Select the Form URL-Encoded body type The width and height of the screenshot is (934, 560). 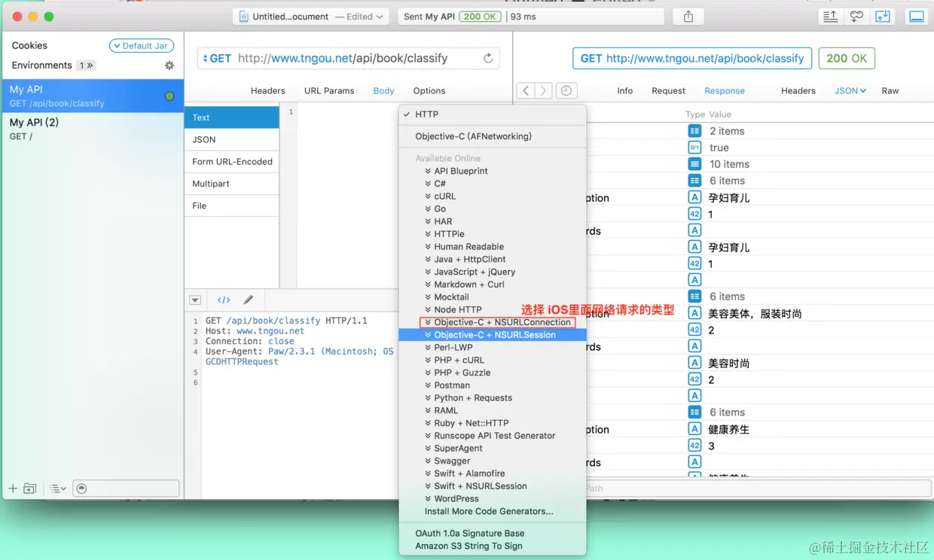click(232, 161)
